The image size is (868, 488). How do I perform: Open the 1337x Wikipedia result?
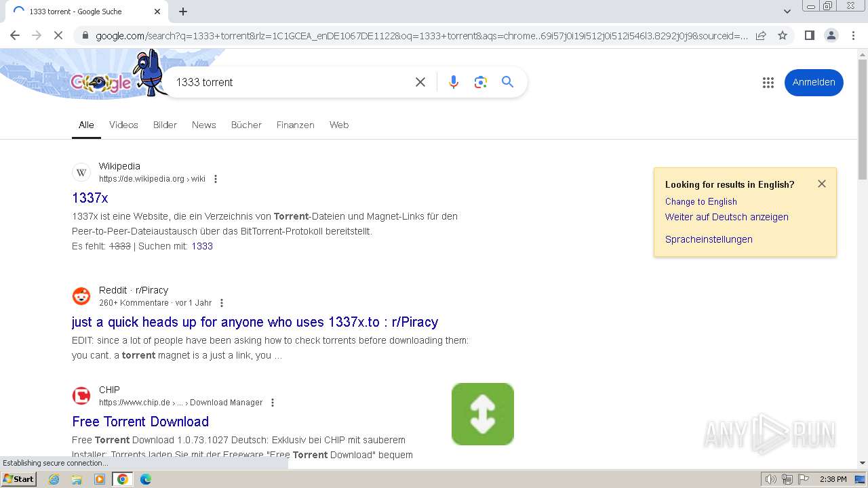tap(90, 198)
